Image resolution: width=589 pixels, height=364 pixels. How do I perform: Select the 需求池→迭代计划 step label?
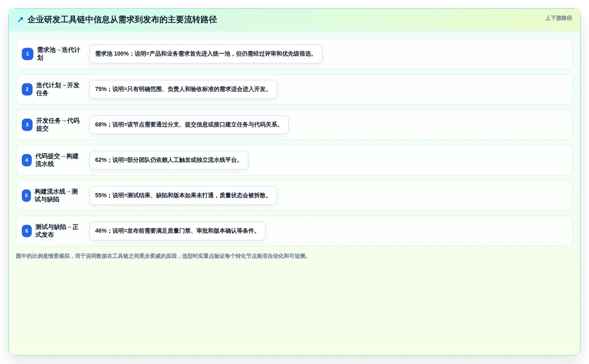point(59,54)
